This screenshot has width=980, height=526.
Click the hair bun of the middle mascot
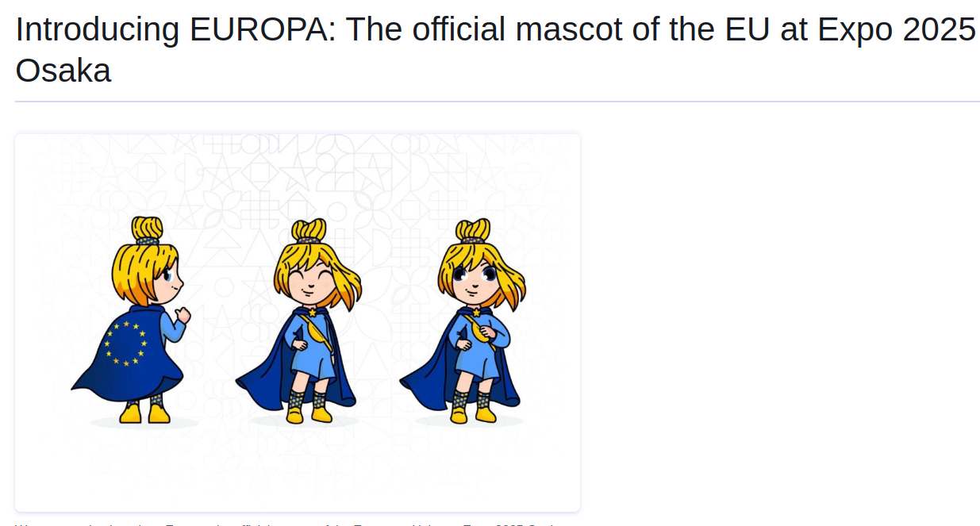pyautogui.click(x=309, y=231)
